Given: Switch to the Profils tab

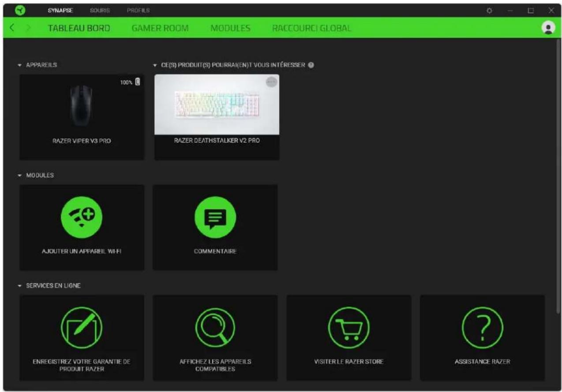Looking at the screenshot, I should 138,10.
